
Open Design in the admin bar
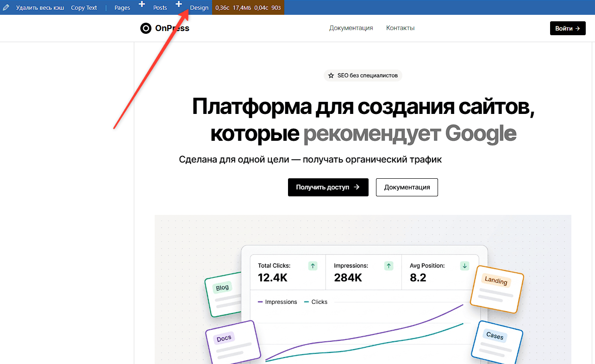tap(199, 8)
